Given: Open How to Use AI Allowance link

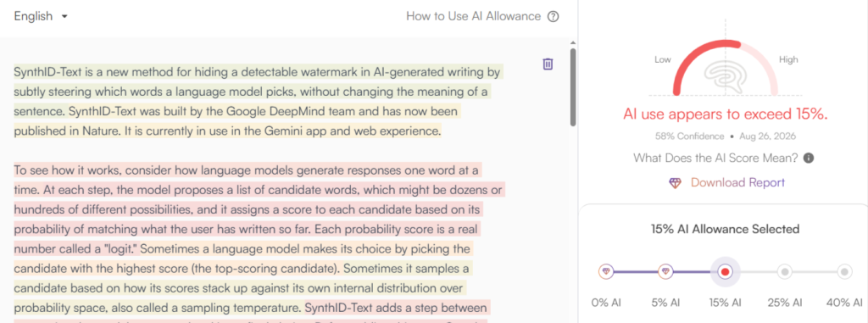Looking at the screenshot, I should [x=473, y=16].
